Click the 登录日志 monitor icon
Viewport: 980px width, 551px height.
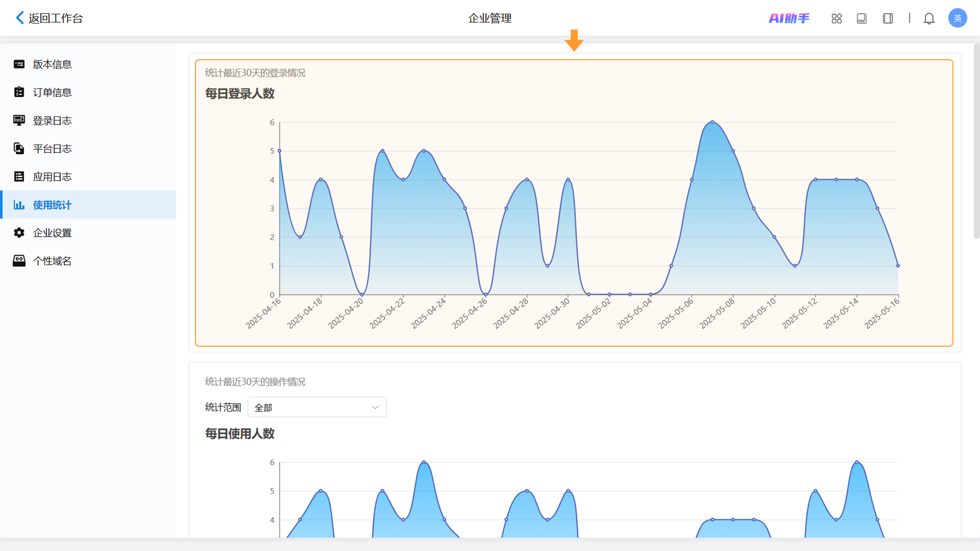pos(19,120)
